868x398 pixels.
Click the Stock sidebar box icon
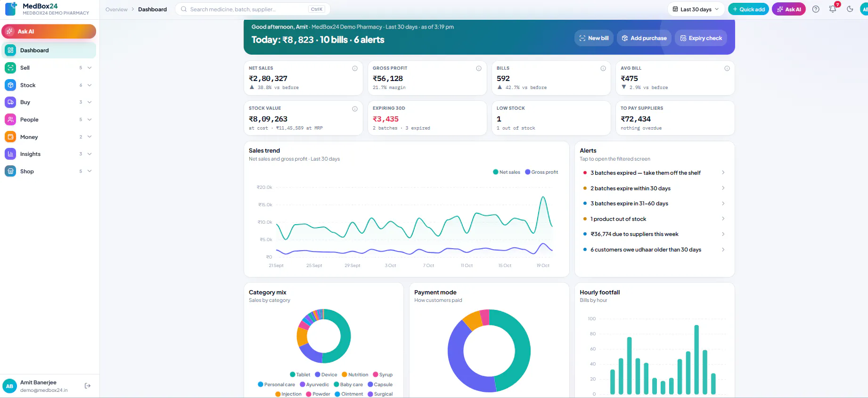10,85
